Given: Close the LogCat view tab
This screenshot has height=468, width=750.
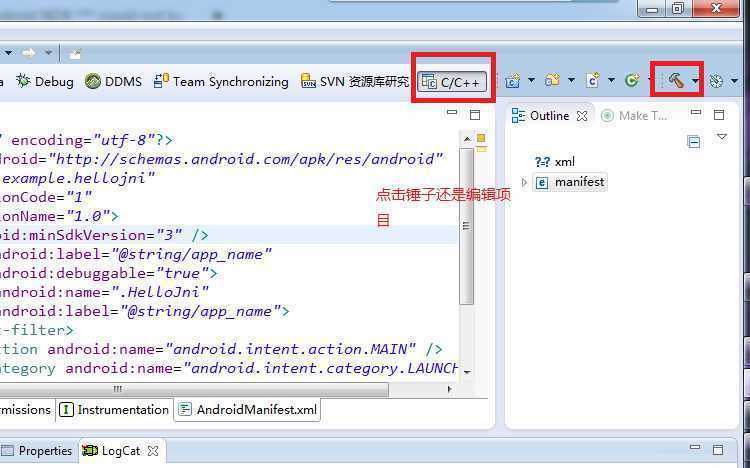Looking at the screenshot, I should point(153,451).
